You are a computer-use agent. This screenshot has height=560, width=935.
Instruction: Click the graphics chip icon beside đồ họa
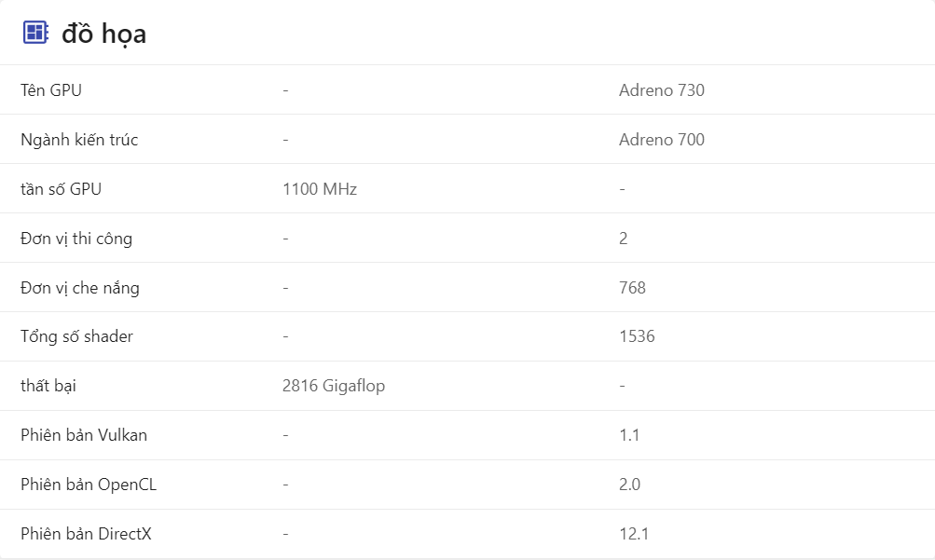pos(35,33)
